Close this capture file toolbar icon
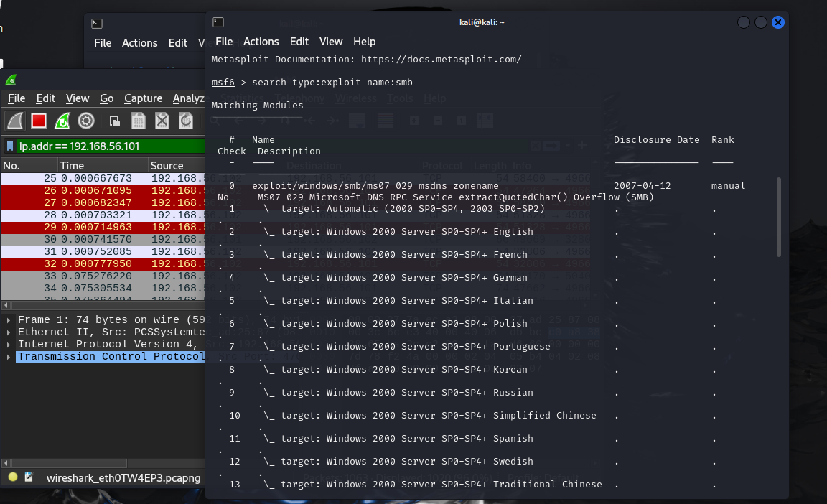827x504 pixels. pyautogui.click(x=162, y=121)
